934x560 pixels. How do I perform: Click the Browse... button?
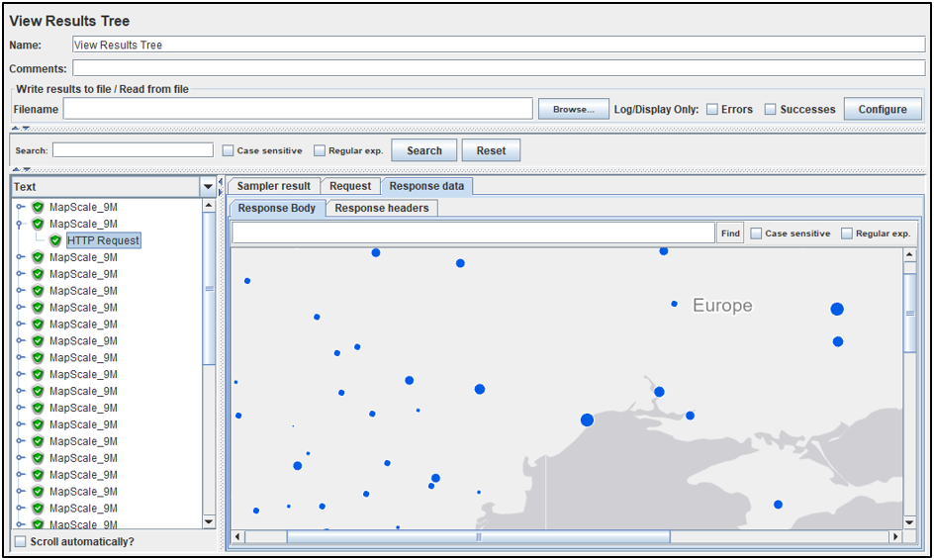(574, 109)
